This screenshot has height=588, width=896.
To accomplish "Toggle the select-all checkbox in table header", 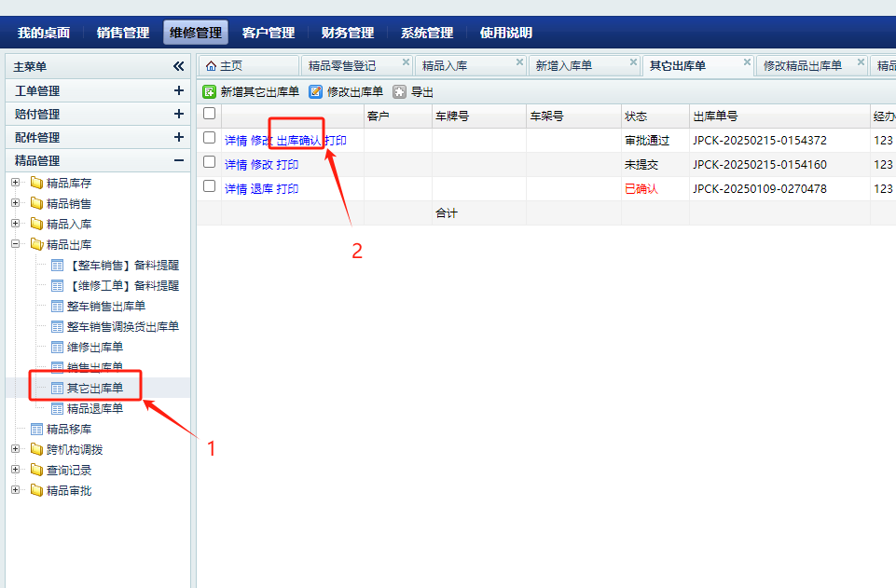I will pos(210,114).
